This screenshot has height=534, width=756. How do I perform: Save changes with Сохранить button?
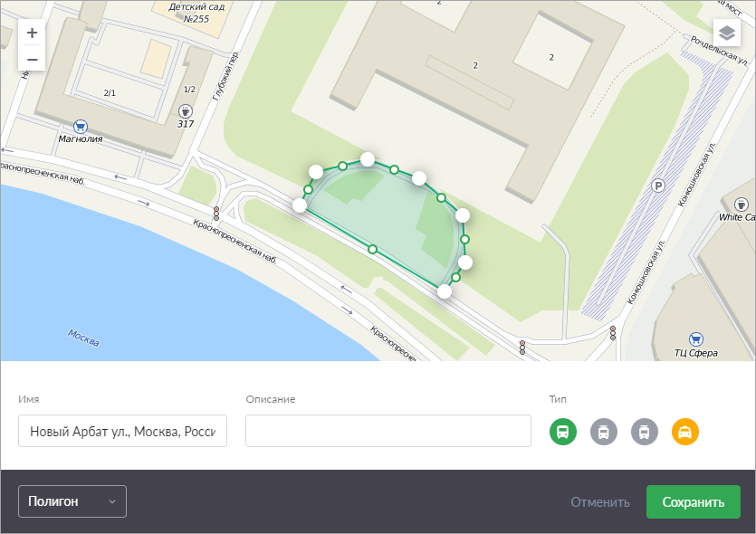point(693,502)
